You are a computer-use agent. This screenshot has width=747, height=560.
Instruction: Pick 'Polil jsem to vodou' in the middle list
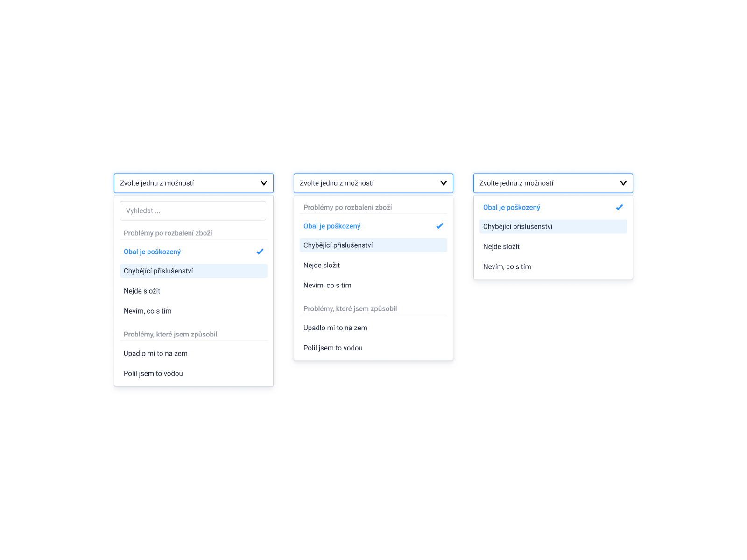333,348
